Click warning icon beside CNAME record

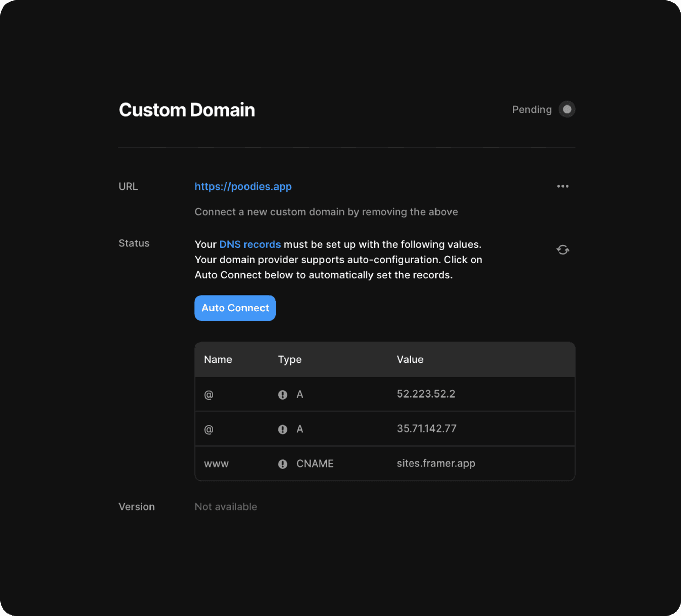pyautogui.click(x=282, y=464)
